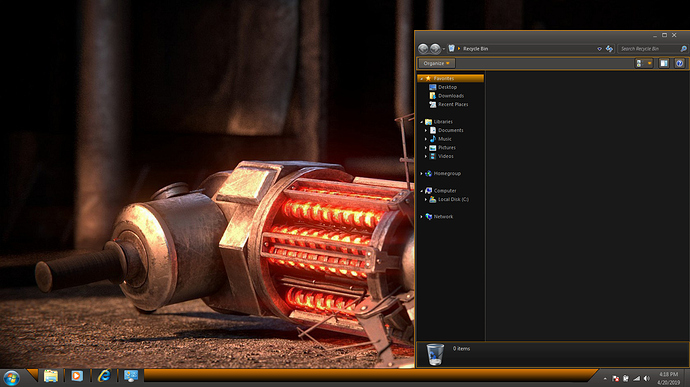
Task: Collapse the Computer node
Action: [x=422, y=191]
